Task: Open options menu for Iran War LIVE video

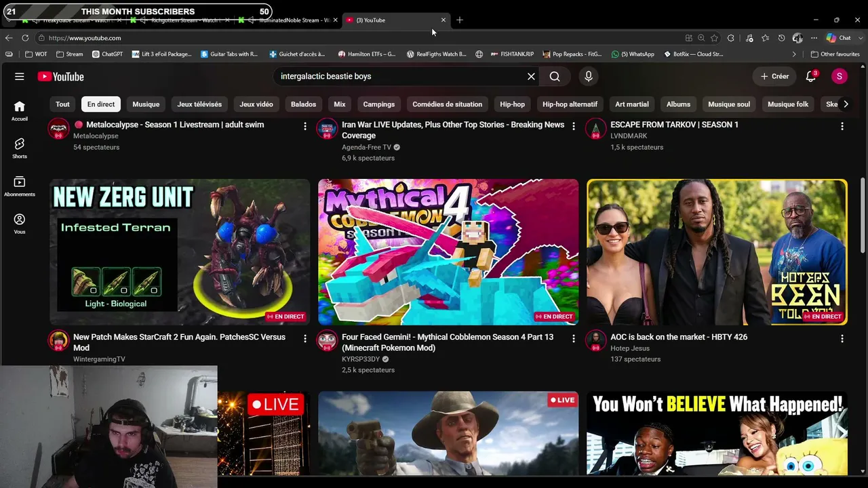Action: (x=574, y=126)
